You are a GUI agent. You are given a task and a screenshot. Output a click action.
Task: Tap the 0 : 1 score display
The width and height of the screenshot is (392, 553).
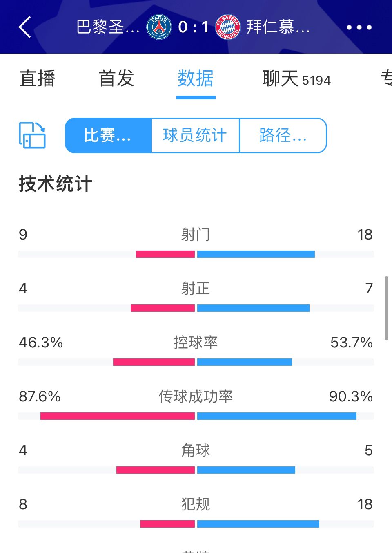click(194, 27)
